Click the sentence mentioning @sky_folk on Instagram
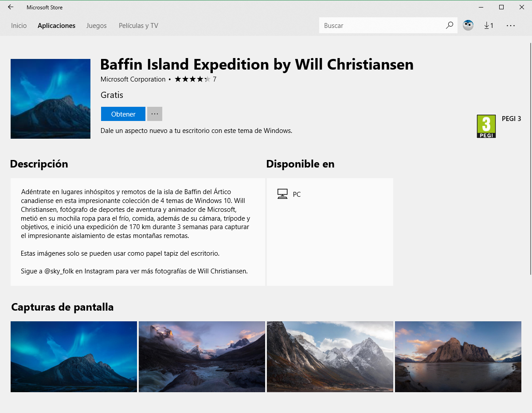The height and width of the screenshot is (413, 532). (134, 271)
